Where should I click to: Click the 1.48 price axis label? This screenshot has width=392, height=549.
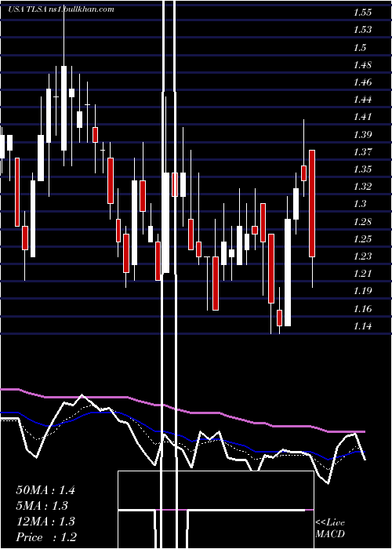tap(362, 65)
